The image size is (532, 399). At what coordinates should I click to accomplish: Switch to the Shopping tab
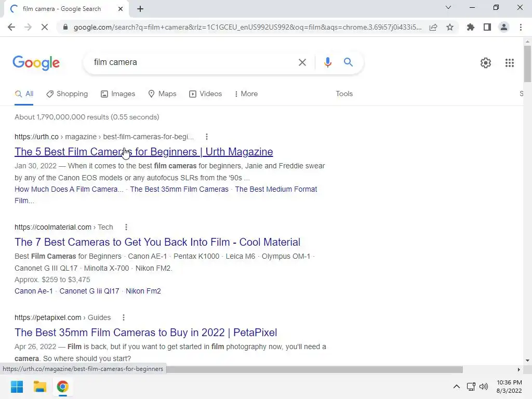click(67, 94)
